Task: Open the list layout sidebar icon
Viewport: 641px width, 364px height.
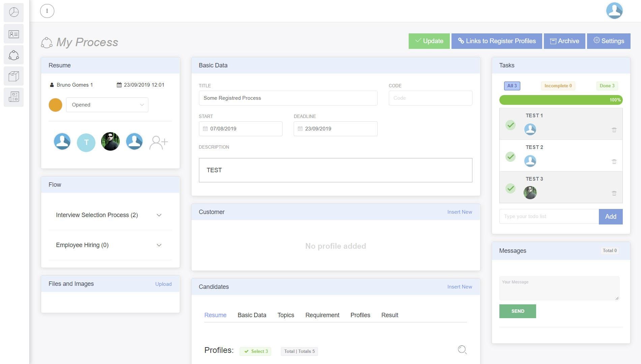Action: [x=14, y=97]
